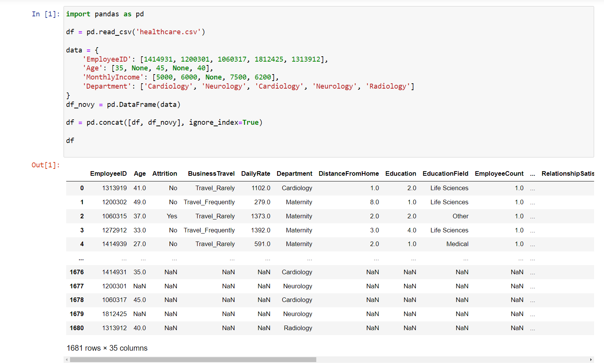Click the final standalone 'df' line in the code

(70, 141)
